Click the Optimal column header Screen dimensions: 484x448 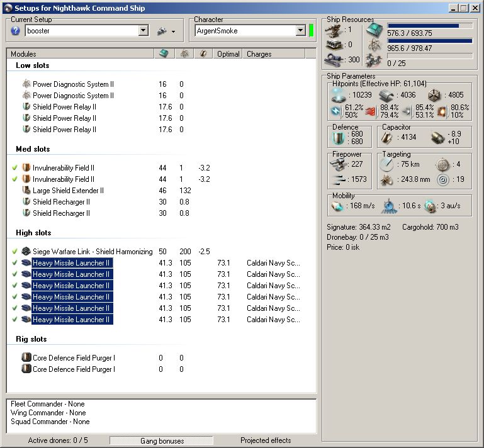pyautogui.click(x=228, y=53)
